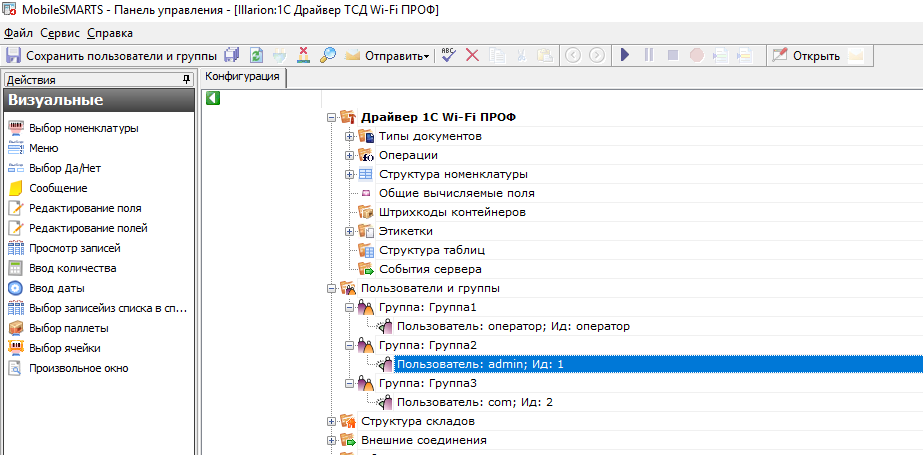Collapse the Группа1 node

click(350, 307)
